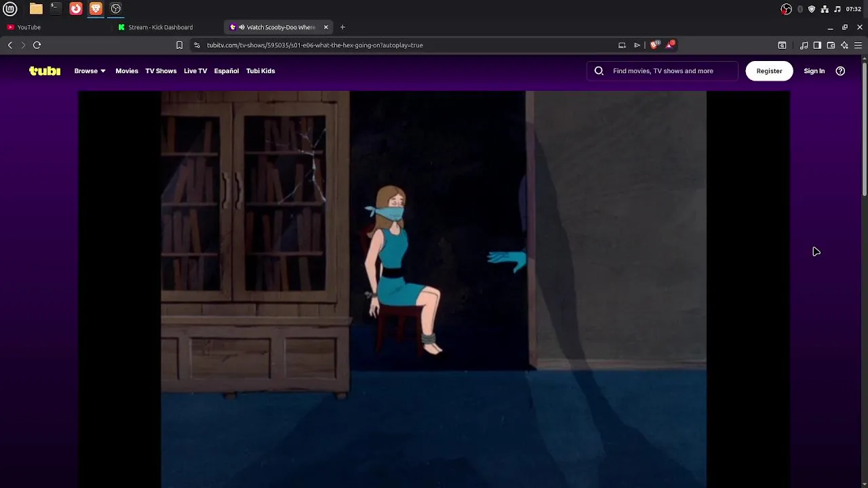Click the Register button
The height and width of the screenshot is (488, 868).
coord(769,70)
